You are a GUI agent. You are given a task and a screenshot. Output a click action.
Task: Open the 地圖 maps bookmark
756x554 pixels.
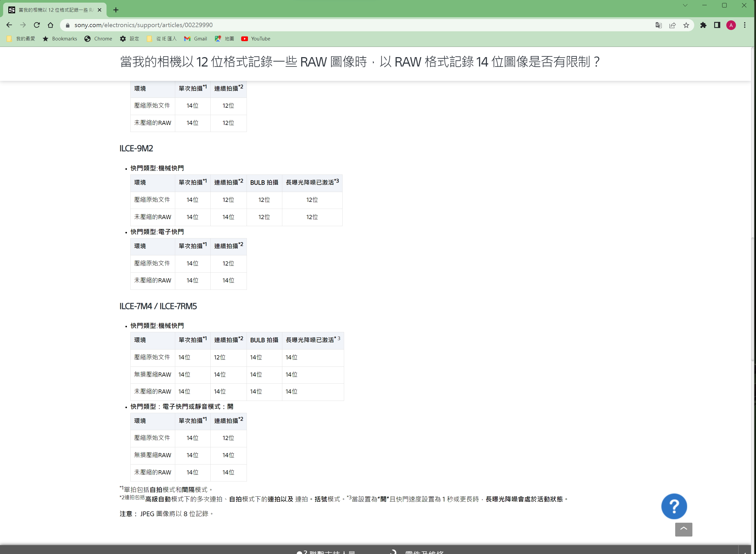tap(224, 39)
